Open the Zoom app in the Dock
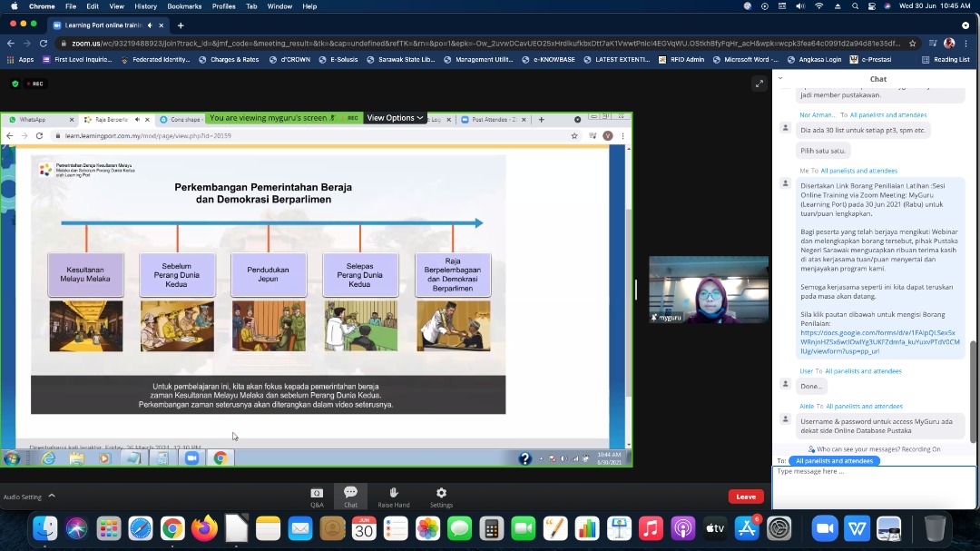Image resolution: width=980 pixels, height=551 pixels. pyautogui.click(x=824, y=528)
